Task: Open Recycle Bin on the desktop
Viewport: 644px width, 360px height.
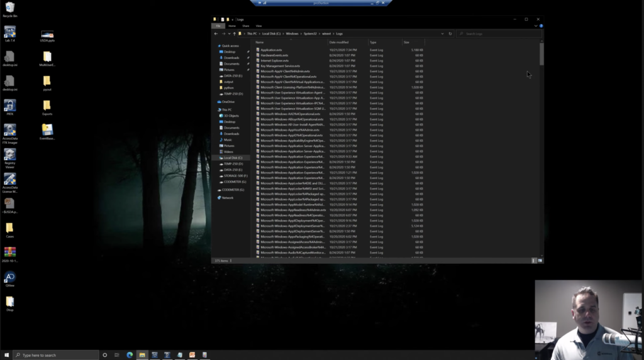Action: click(x=10, y=10)
